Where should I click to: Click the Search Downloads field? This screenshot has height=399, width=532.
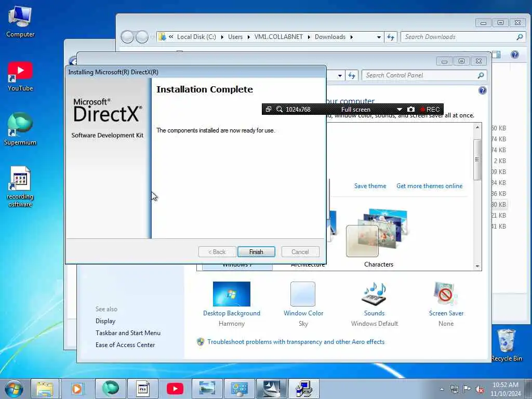coord(462,37)
